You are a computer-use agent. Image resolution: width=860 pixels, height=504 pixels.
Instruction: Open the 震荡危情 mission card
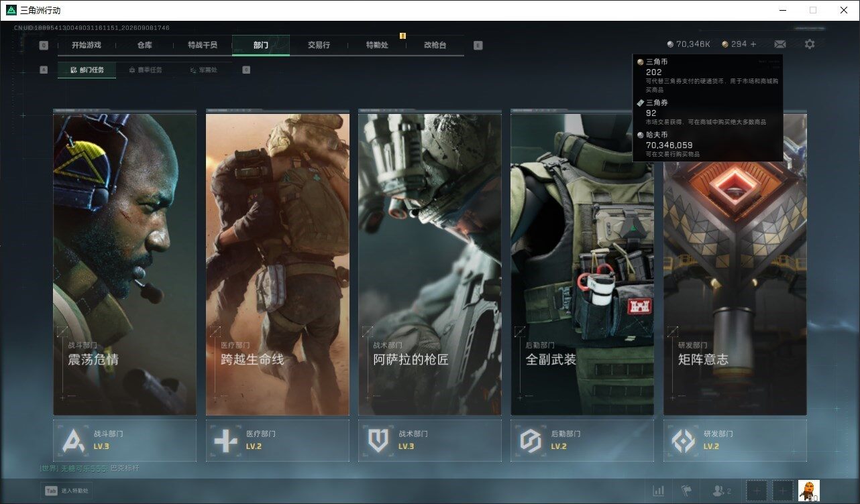(x=125, y=264)
